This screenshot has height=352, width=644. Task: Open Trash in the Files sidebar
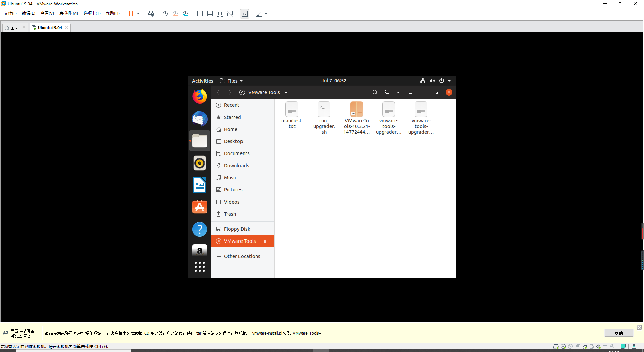tap(243, 214)
